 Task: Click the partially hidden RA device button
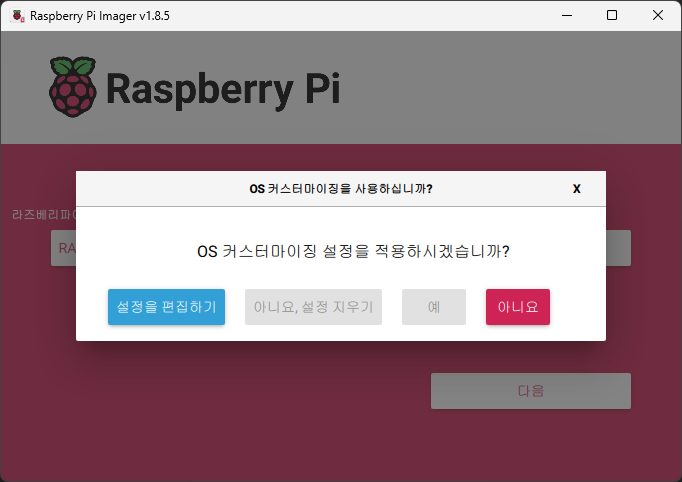[x=63, y=248]
